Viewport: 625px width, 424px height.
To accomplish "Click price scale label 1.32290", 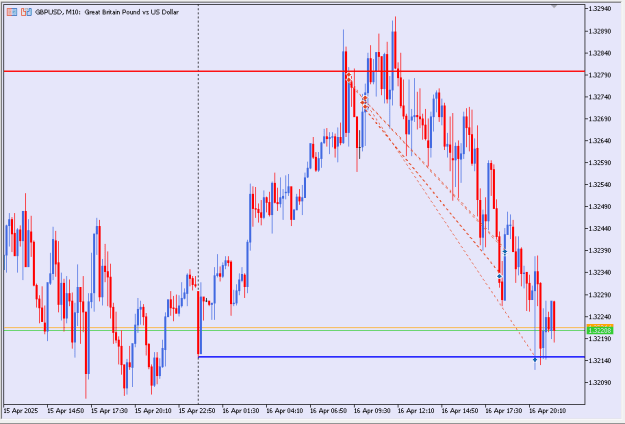I will click(x=599, y=294).
